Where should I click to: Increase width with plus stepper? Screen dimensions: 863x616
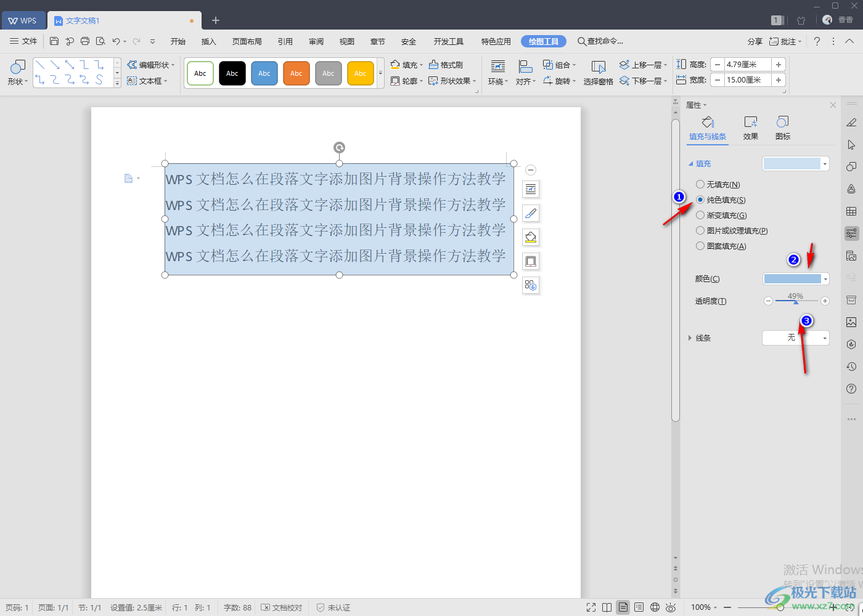pyautogui.click(x=779, y=80)
